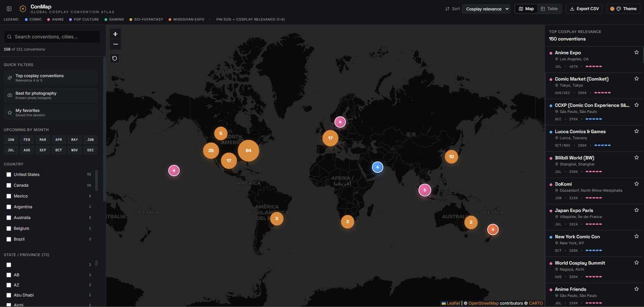
Task: Check the Brazil country filter
Action: [9, 239]
